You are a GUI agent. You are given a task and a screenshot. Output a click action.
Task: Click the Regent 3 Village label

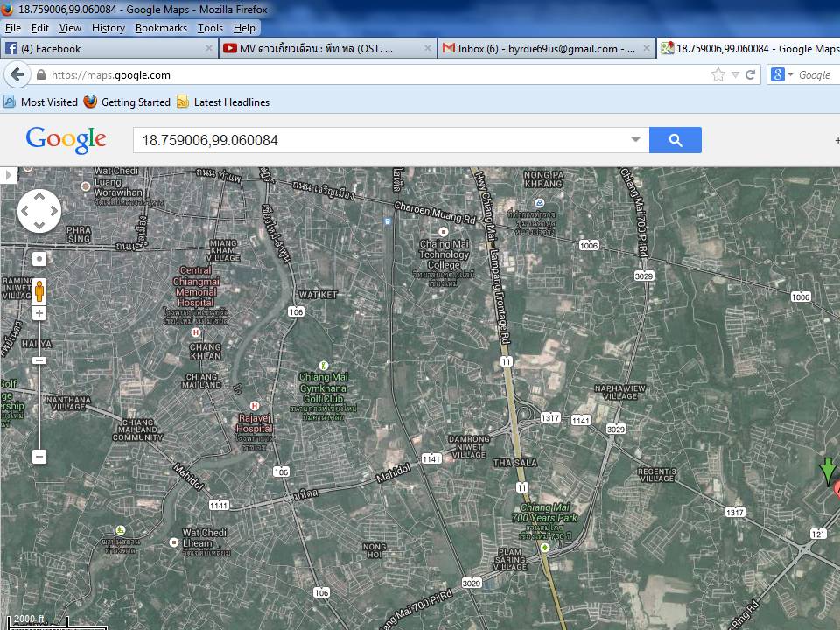[657, 474]
